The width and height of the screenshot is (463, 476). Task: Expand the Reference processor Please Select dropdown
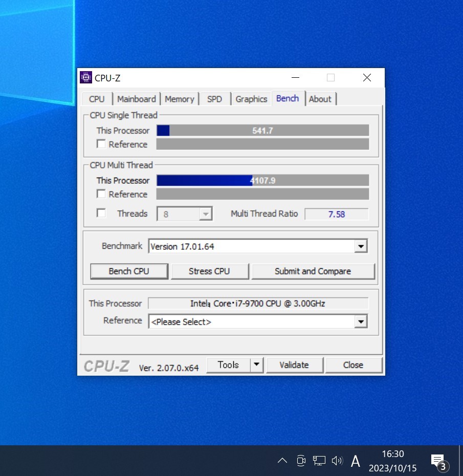pyautogui.click(x=361, y=321)
